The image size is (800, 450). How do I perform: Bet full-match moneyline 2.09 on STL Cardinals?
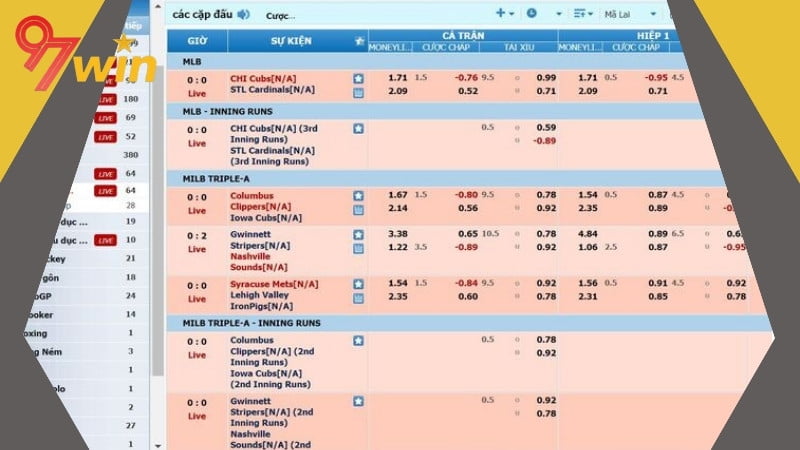pyautogui.click(x=397, y=91)
